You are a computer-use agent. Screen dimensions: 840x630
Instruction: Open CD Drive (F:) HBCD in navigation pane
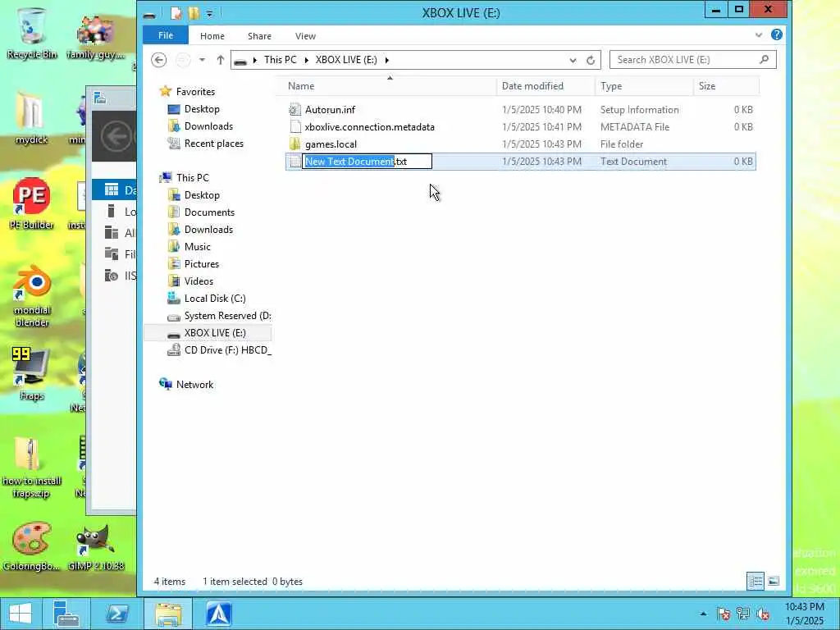click(228, 349)
